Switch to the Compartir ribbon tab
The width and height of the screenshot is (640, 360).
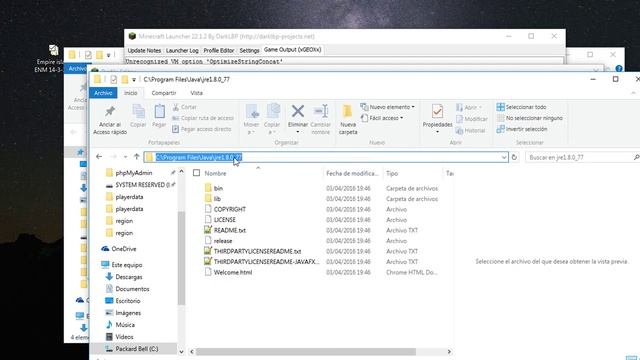point(164,93)
